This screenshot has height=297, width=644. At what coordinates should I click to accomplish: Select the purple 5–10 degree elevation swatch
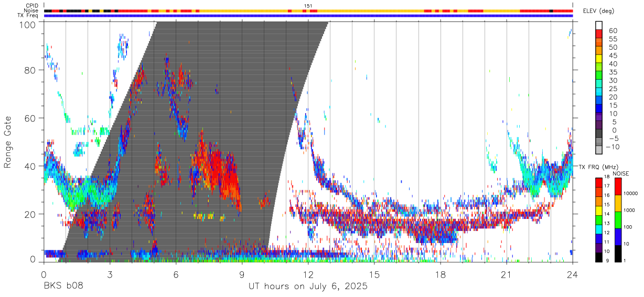(x=599, y=117)
